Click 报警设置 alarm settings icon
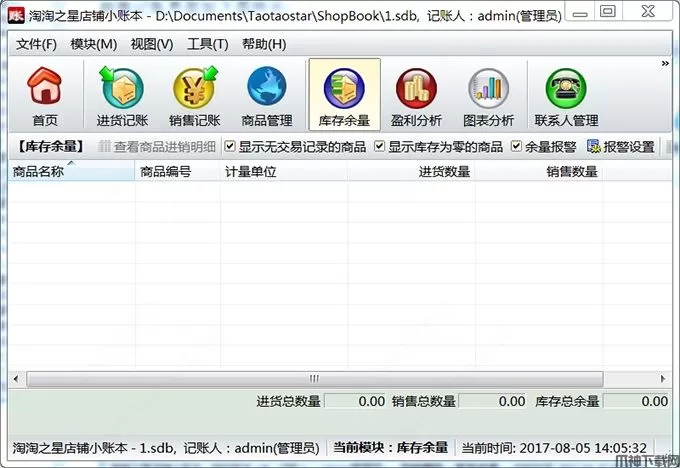 [x=621, y=147]
